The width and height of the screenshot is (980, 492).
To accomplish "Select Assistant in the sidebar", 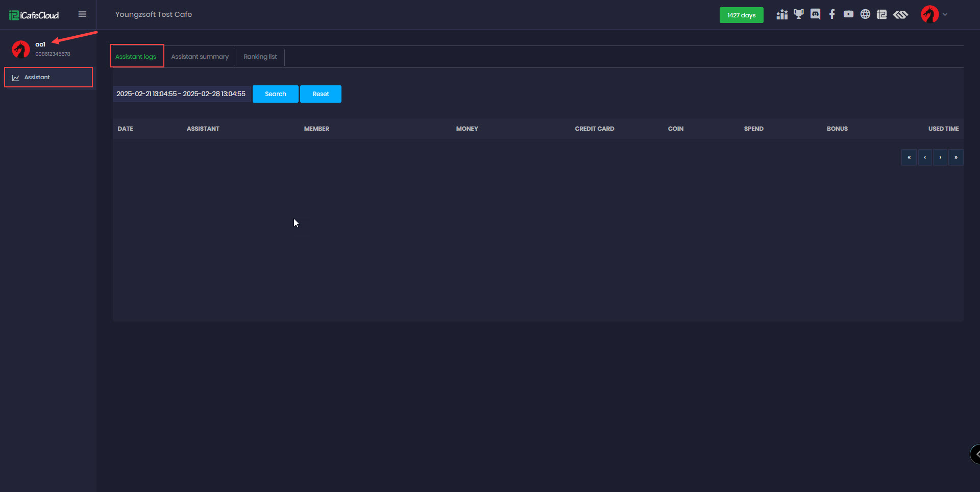I will pos(48,77).
